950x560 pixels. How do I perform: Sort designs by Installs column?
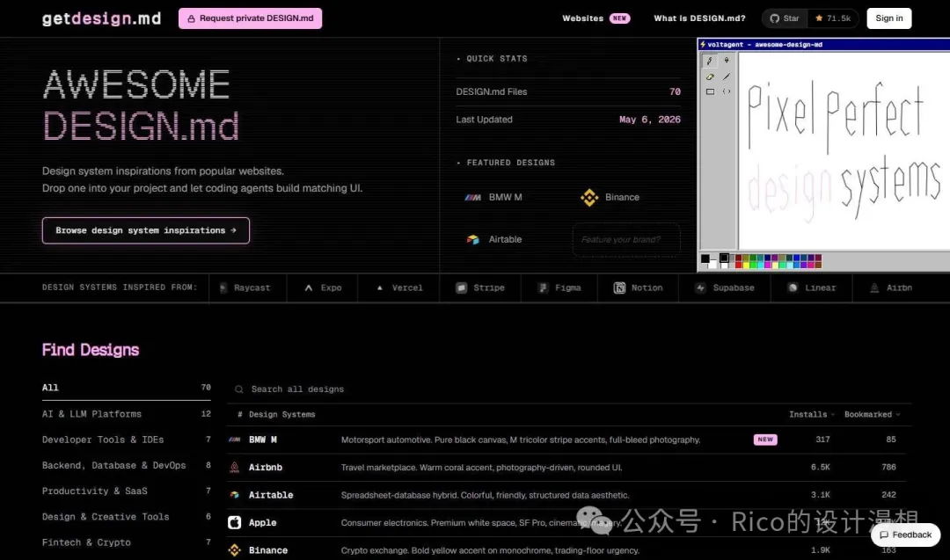pos(812,415)
